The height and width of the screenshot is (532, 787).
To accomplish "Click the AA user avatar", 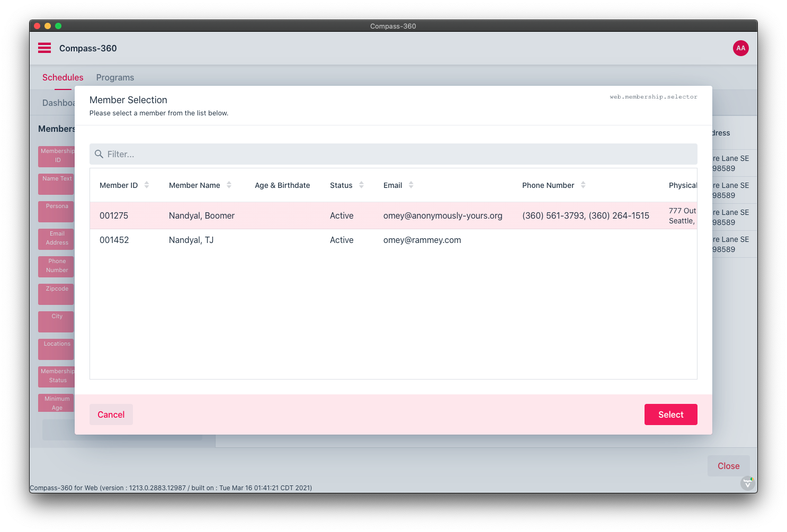I will [740, 48].
